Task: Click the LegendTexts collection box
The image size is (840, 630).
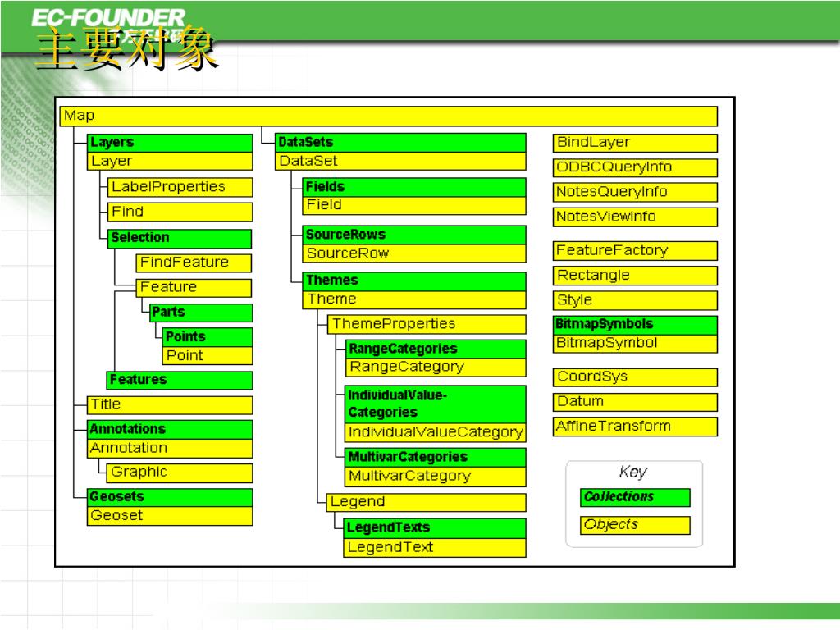Action: pyautogui.click(x=435, y=528)
